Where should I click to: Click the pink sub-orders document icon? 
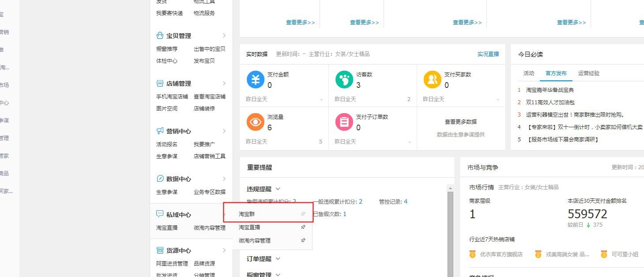click(x=344, y=122)
